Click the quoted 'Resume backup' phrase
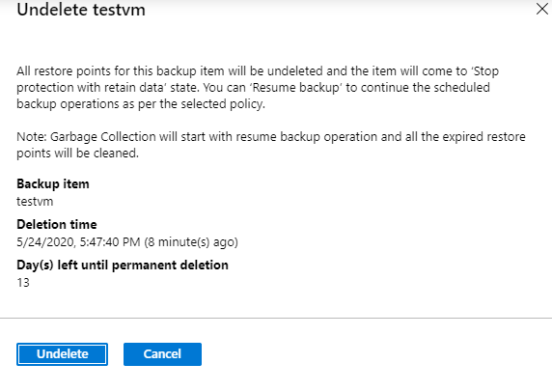 click(296, 87)
